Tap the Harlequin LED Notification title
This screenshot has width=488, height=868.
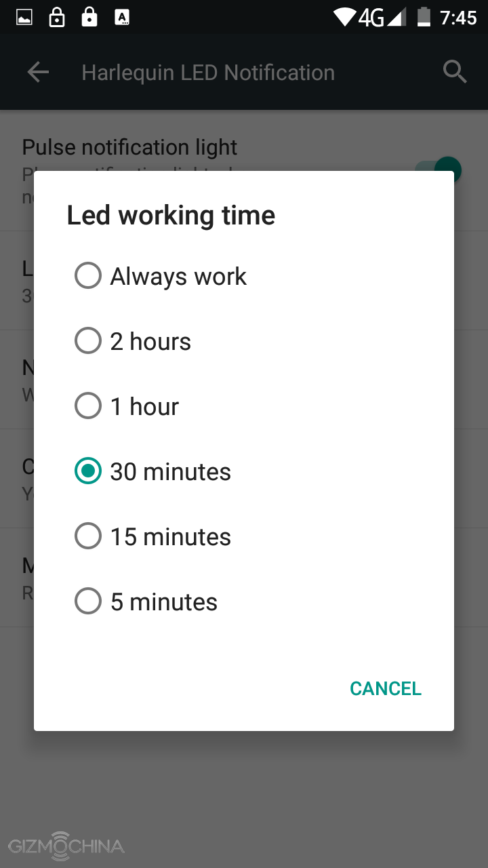click(208, 73)
